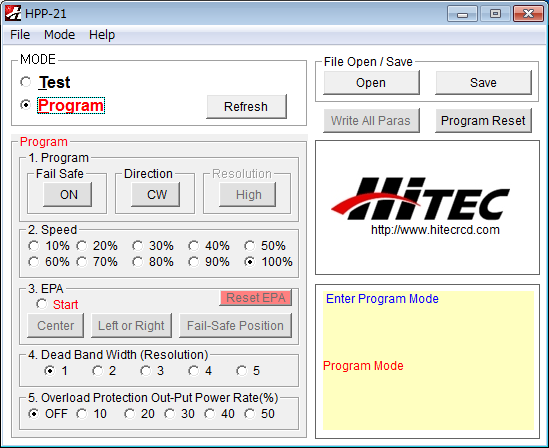Set speed to 20%
Image resolution: width=549 pixels, height=448 pixels.
pyautogui.click(x=82, y=246)
